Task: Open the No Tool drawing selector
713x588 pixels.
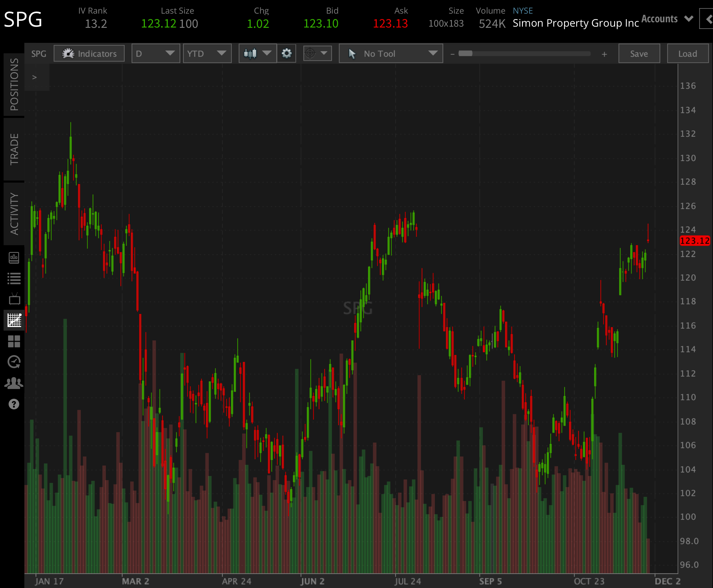Action: coord(391,54)
